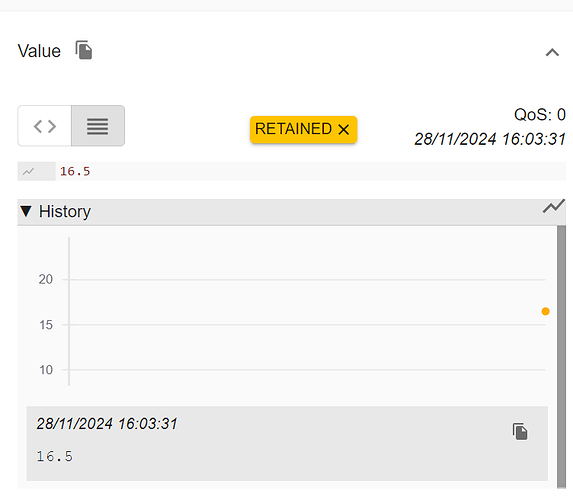573x500 pixels.
Task: Click the Value section heading
Action: (x=39, y=51)
